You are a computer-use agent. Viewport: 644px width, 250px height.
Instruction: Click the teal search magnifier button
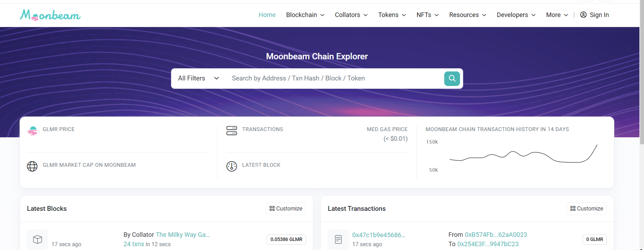click(x=452, y=78)
